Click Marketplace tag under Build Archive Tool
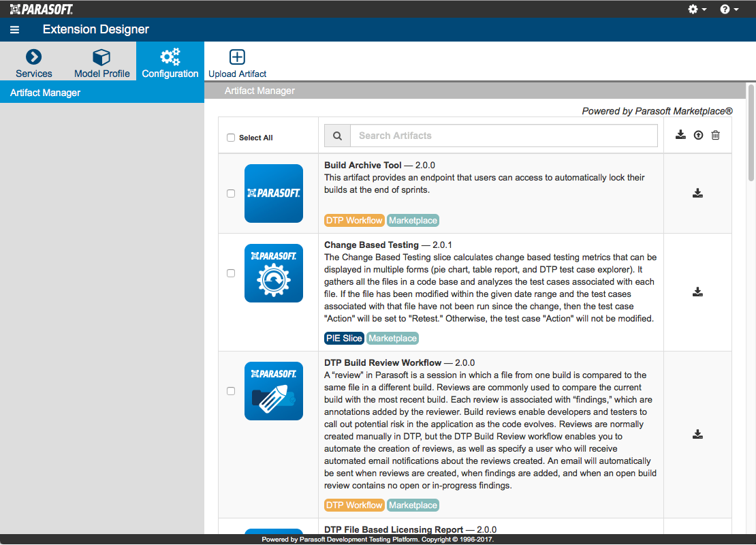Image resolution: width=756 pixels, height=545 pixels. click(x=413, y=221)
